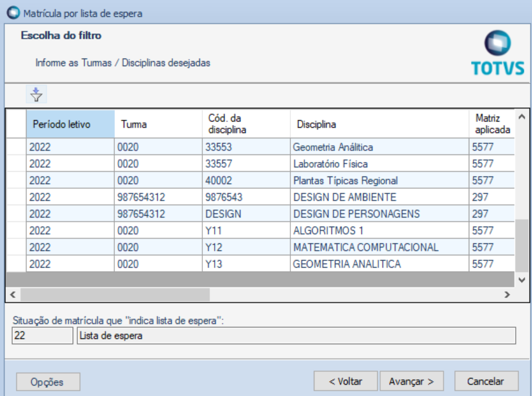Screen dimensions: 532x396
Task: Click discipline code Y13
Action: click(x=246, y=263)
